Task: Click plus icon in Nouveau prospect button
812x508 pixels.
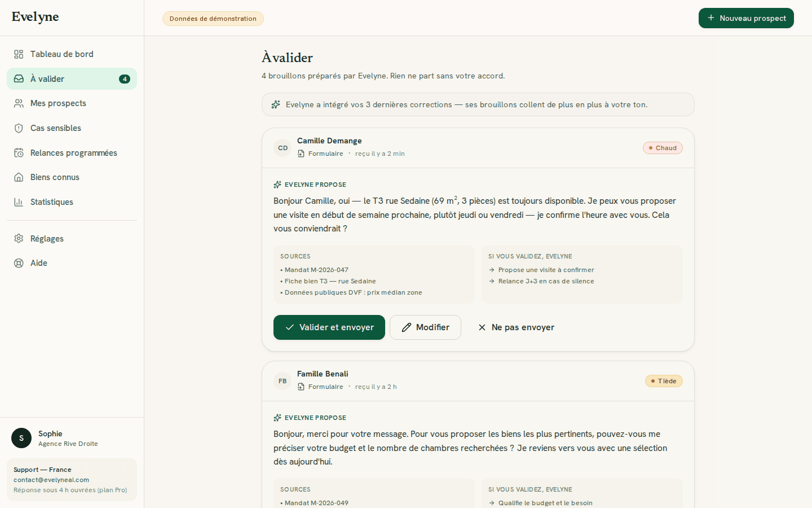Action: (x=711, y=18)
